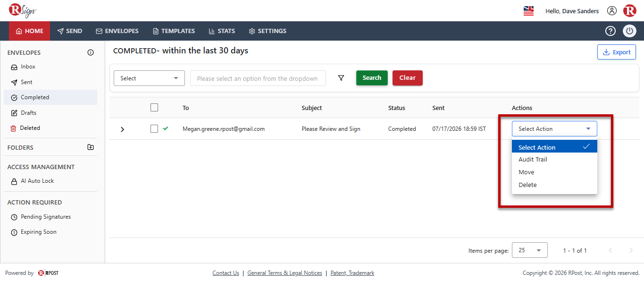The image size is (644, 281).
Task: Add a new folder via Folders icon
Action: [x=91, y=147]
